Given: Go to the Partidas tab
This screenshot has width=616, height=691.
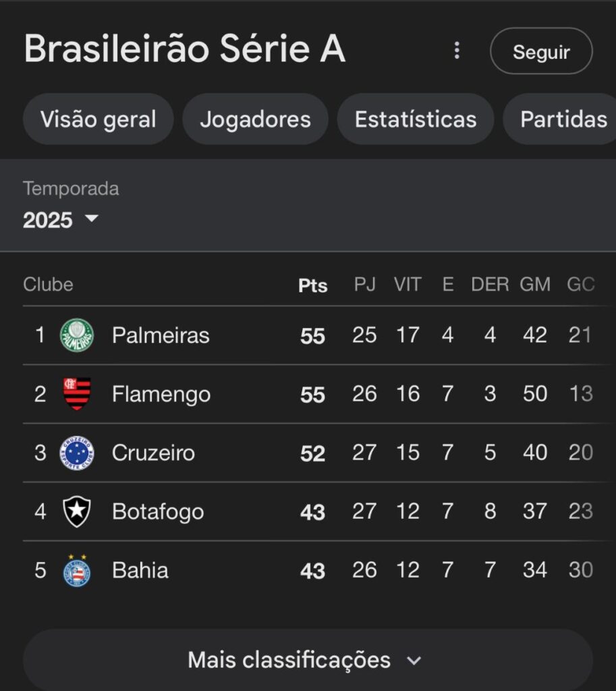Looking at the screenshot, I should pyautogui.click(x=563, y=119).
